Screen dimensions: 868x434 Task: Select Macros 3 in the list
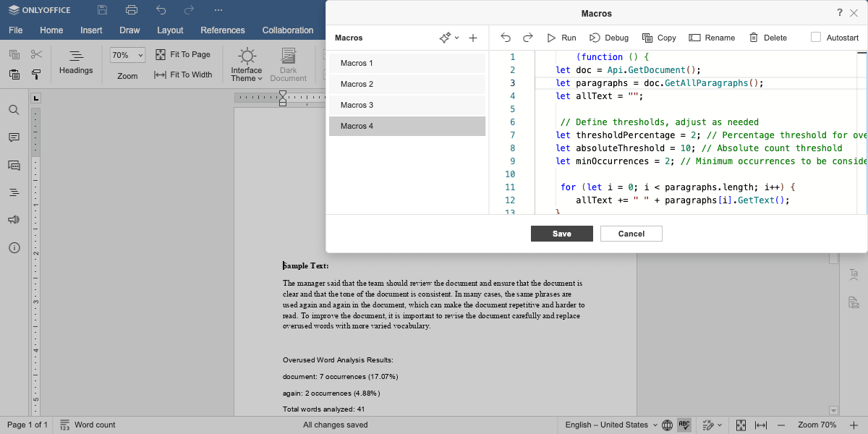point(407,105)
